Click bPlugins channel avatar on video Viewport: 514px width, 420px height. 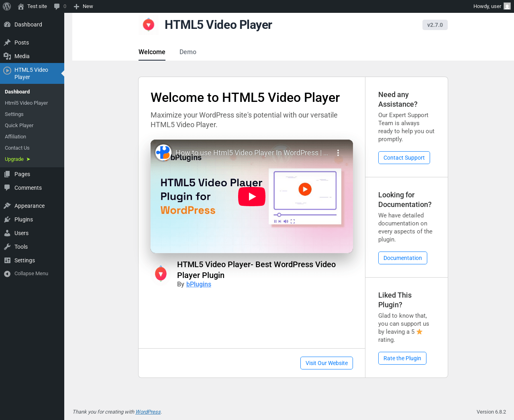tap(163, 152)
